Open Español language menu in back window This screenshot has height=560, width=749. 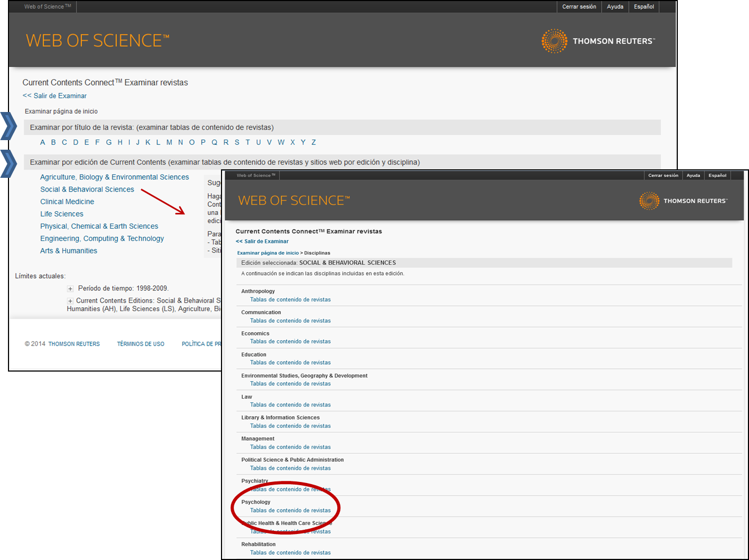coord(644,7)
